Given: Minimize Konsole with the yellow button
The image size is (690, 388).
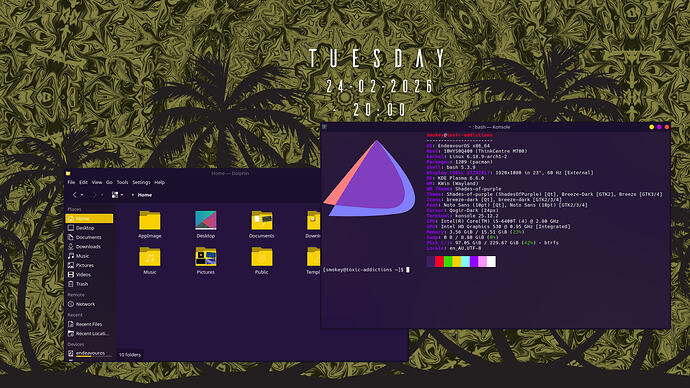Looking at the screenshot, I should (x=652, y=127).
